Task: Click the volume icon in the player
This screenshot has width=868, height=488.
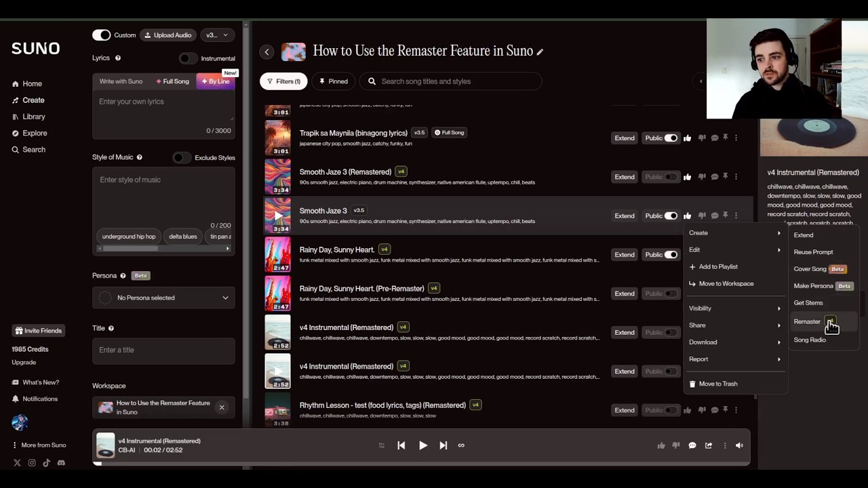Action: [739, 445]
